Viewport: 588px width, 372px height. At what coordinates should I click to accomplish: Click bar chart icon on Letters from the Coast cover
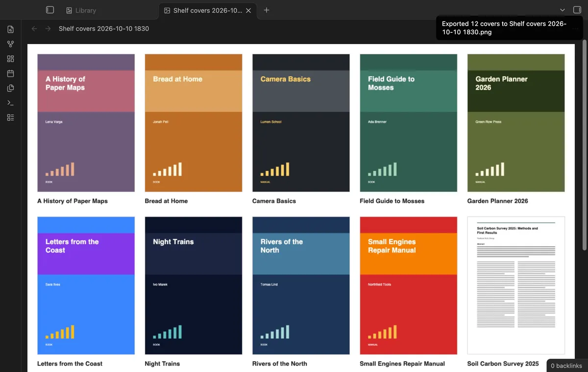[x=60, y=332]
